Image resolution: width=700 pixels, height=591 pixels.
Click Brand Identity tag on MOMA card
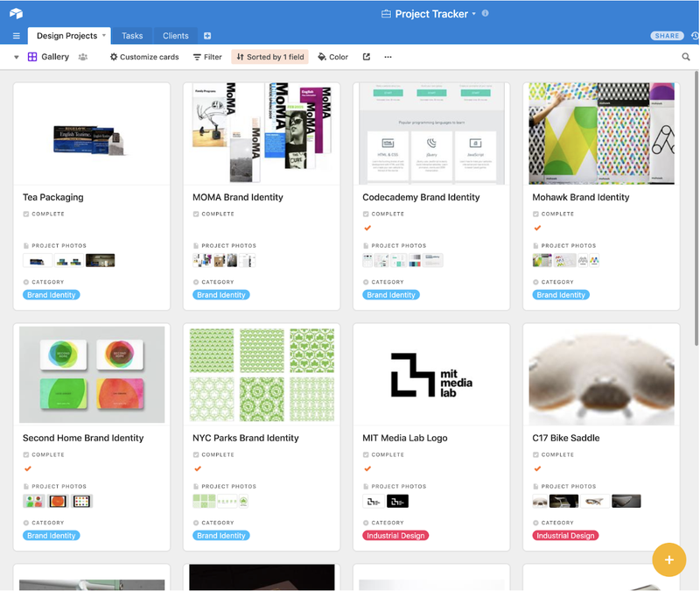coord(221,295)
